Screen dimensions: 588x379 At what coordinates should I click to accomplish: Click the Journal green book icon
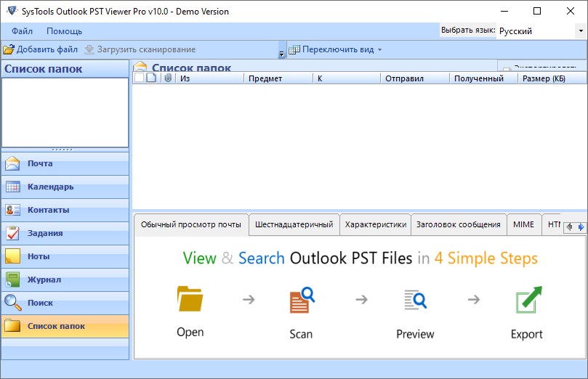click(x=13, y=280)
